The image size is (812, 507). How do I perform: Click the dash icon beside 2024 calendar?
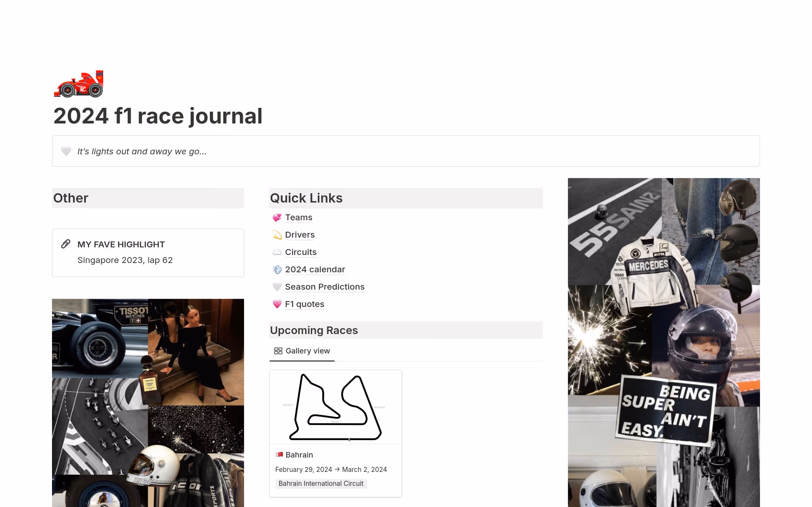(277, 270)
